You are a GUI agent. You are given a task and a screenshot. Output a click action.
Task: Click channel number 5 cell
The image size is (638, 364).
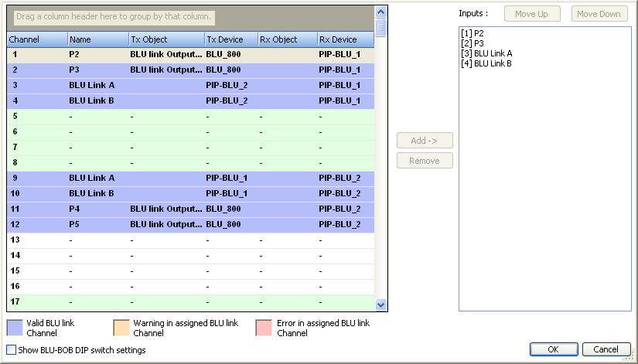tap(37, 117)
